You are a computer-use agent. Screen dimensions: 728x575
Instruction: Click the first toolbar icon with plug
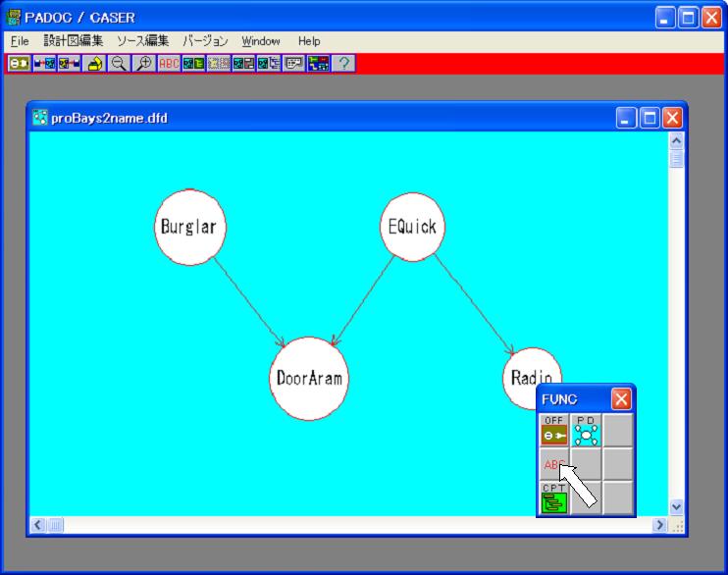(x=19, y=63)
